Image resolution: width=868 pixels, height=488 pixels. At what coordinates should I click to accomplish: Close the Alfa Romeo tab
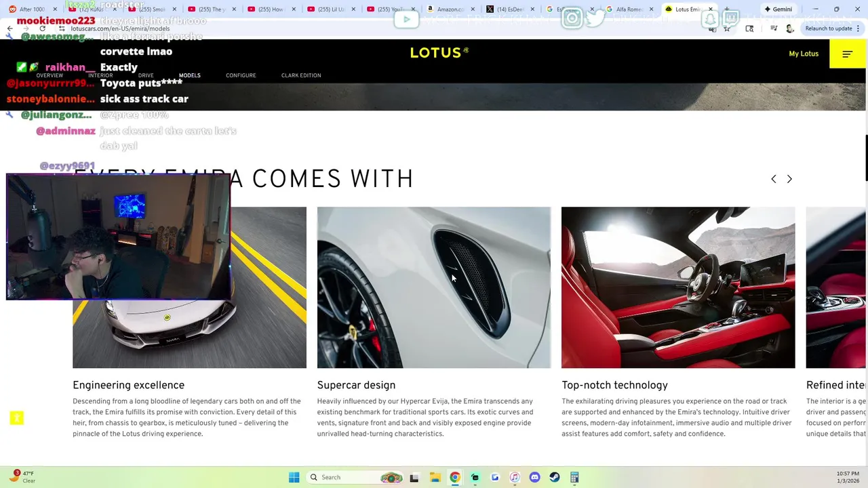pos(651,9)
